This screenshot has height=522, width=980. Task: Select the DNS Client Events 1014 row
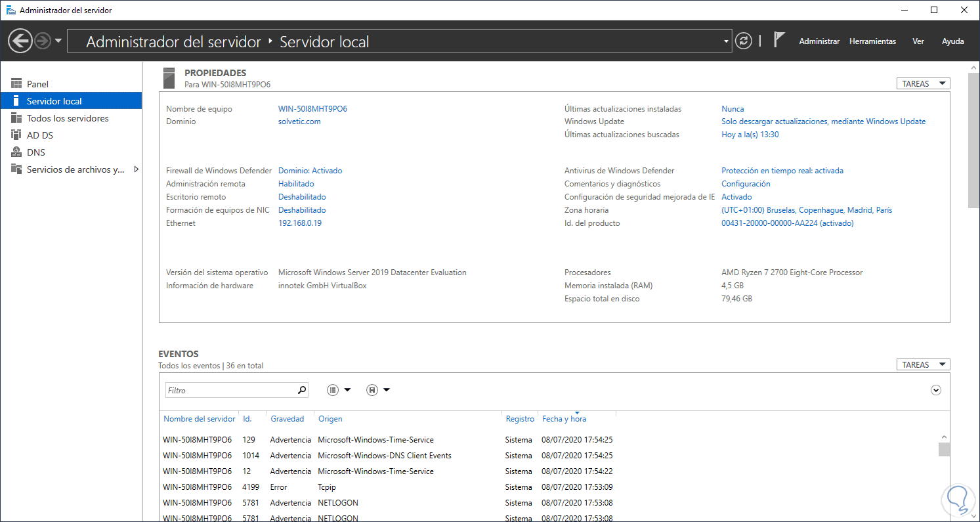click(388, 456)
